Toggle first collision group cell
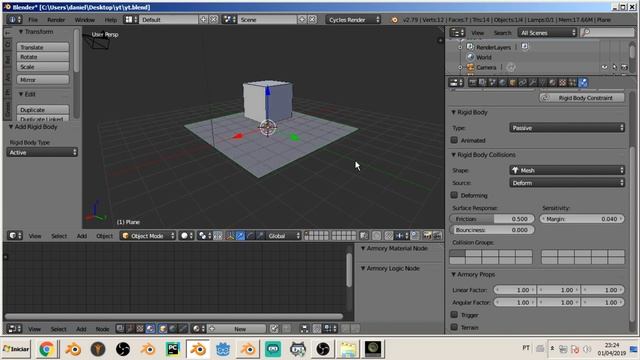640x360 pixels. [458, 253]
